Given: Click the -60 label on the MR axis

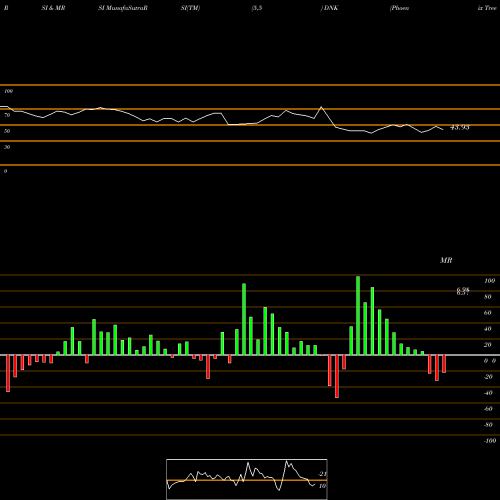Looking at the screenshot, I should click(x=488, y=409).
